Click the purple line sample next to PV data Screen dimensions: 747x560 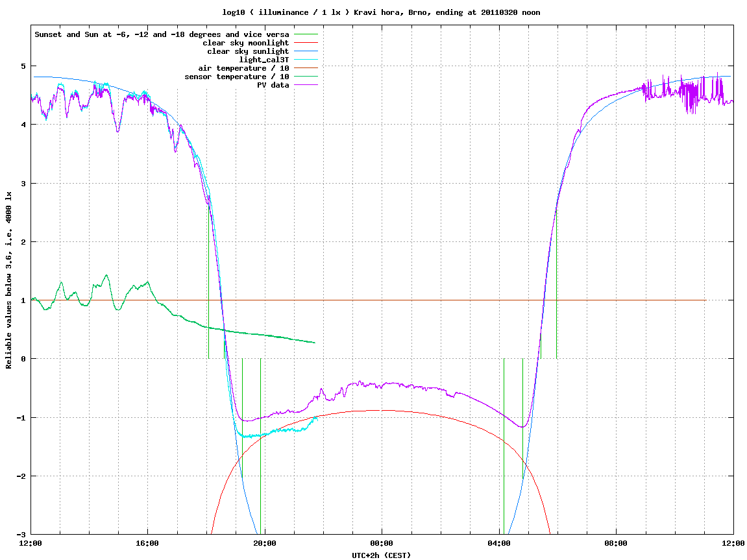pos(306,85)
